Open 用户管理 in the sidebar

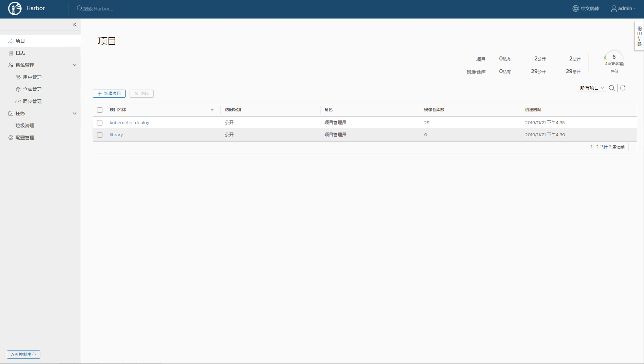tap(32, 77)
